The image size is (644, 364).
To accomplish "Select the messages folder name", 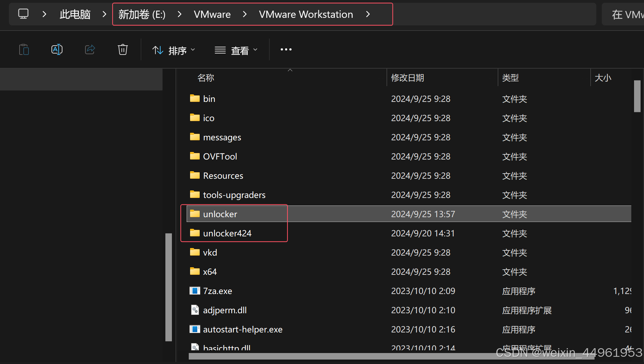I will click(222, 137).
